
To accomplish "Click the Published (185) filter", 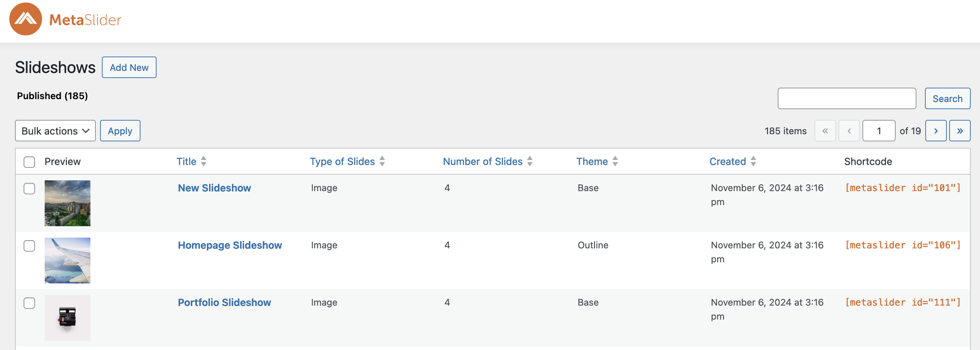I will (x=52, y=96).
